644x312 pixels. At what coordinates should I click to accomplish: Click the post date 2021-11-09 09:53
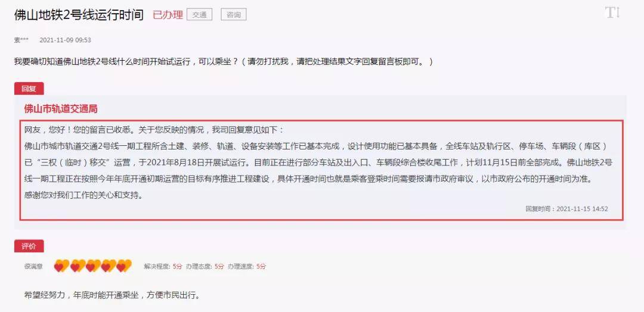tap(66, 40)
